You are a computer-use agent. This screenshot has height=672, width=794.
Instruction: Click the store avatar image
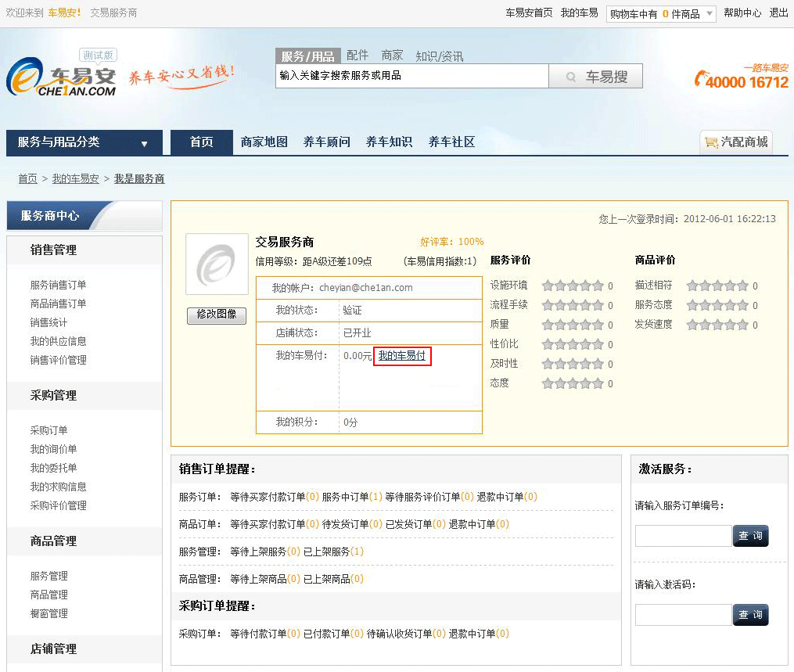(217, 264)
